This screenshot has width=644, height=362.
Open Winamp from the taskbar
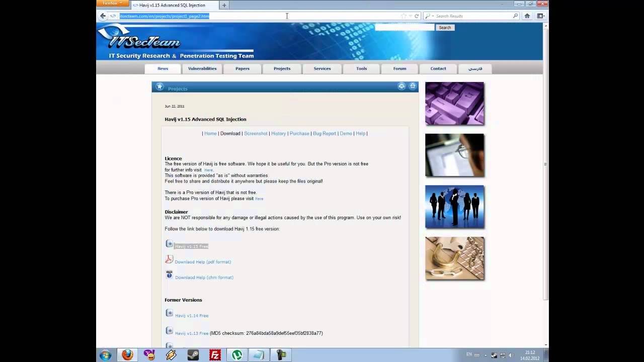171,355
